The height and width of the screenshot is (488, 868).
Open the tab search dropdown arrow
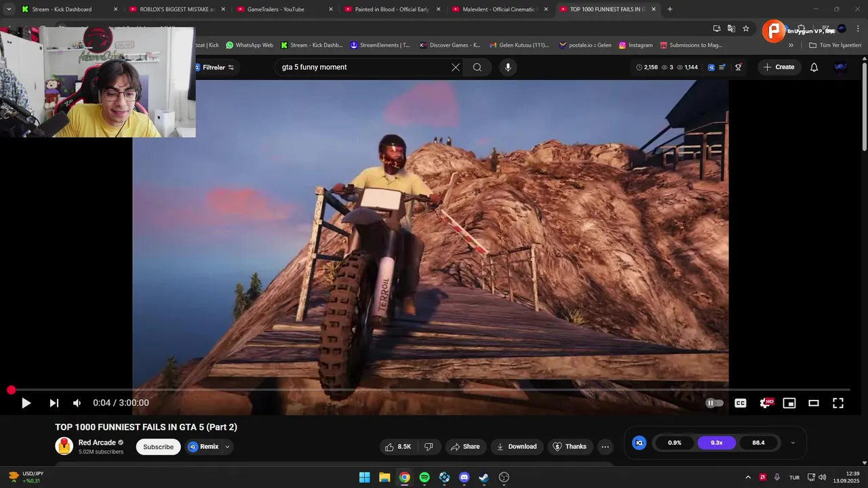(x=9, y=9)
